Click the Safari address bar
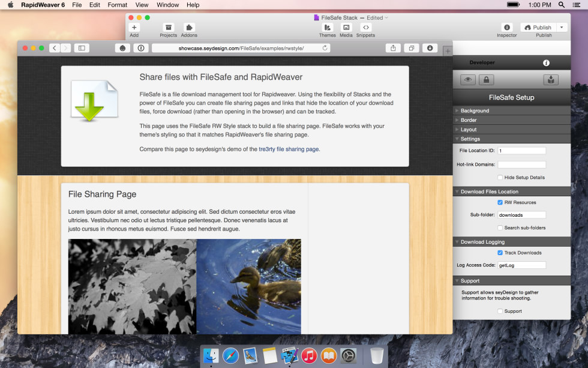588x368 pixels. [x=241, y=48]
